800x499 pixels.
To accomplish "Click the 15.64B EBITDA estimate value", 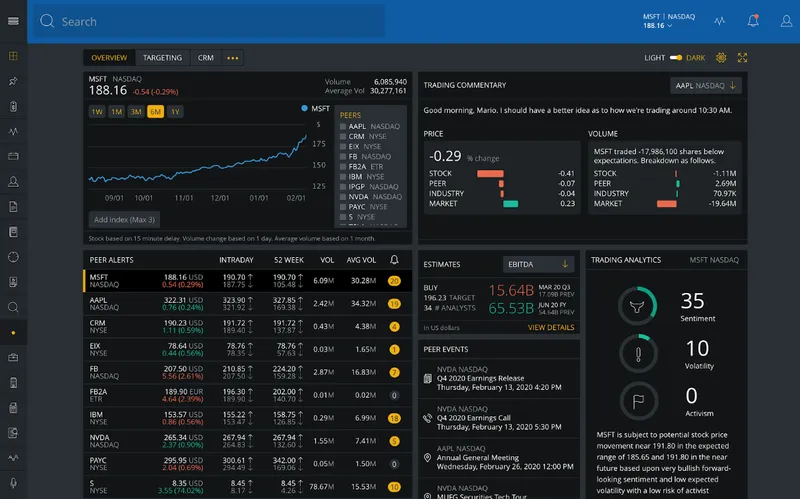I will pos(511,290).
